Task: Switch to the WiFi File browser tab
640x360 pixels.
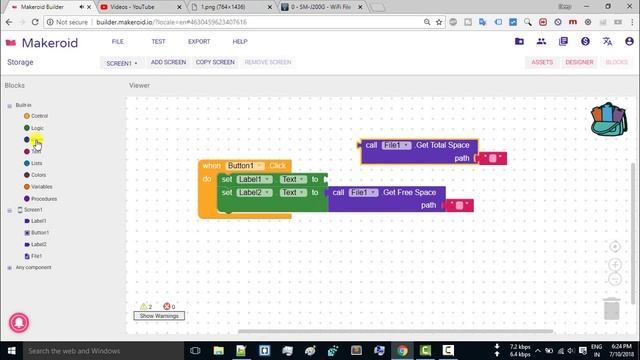Action: pyautogui.click(x=320, y=7)
